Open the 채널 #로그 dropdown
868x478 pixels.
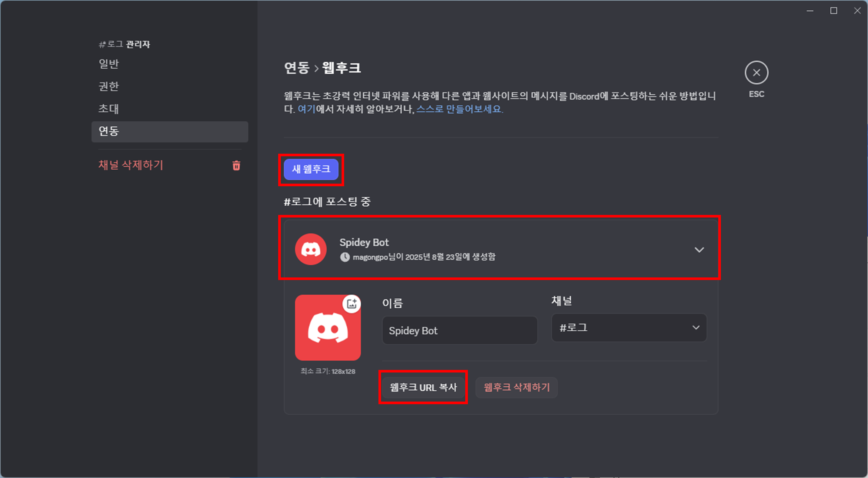click(629, 328)
